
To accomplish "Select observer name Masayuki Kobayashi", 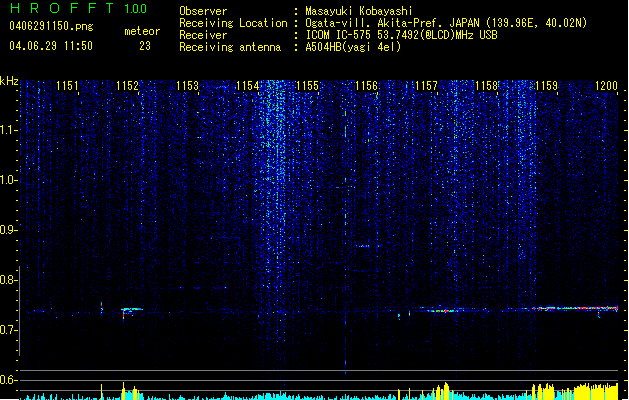I will pos(359,11).
